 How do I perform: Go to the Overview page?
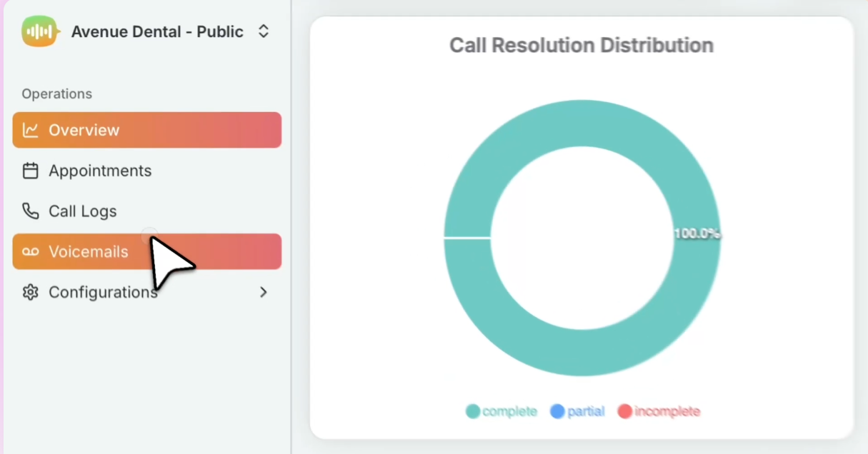point(84,130)
